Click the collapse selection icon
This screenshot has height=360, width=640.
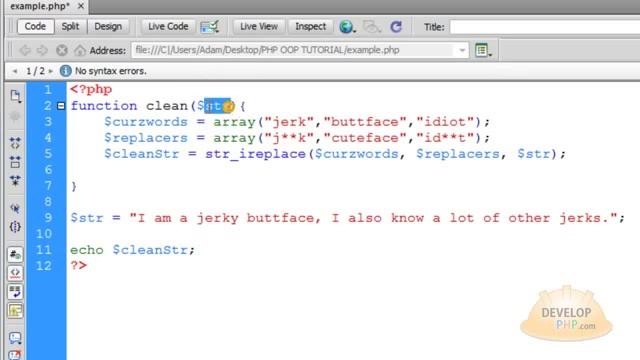coord(15,162)
